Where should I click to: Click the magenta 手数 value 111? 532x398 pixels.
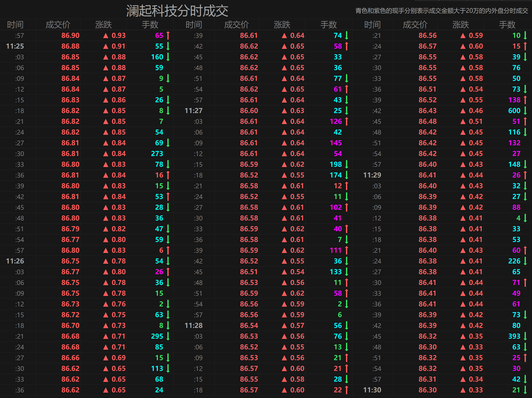(336, 250)
